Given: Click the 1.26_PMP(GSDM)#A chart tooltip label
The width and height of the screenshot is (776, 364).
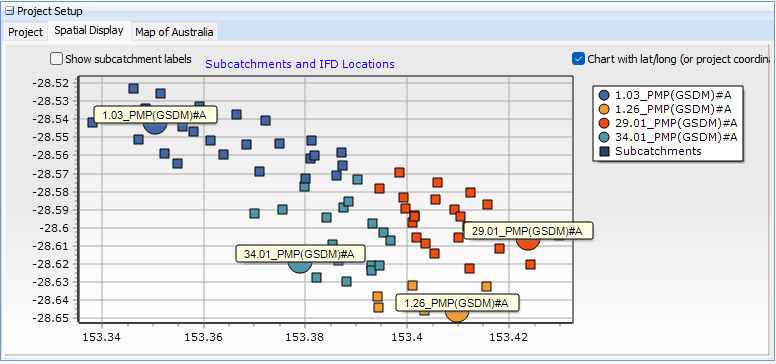Looking at the screenshot, I should tap(457, 303).
